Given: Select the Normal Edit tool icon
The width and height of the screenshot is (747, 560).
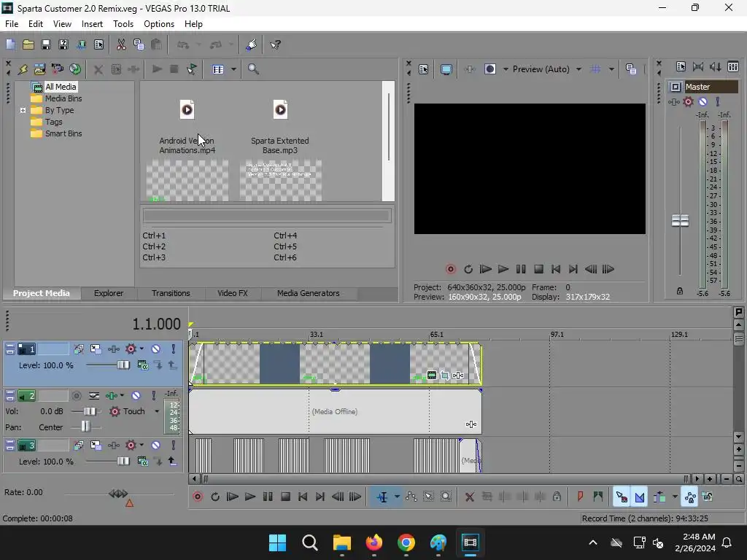Looking at the screenshot, I should point(382,497).
